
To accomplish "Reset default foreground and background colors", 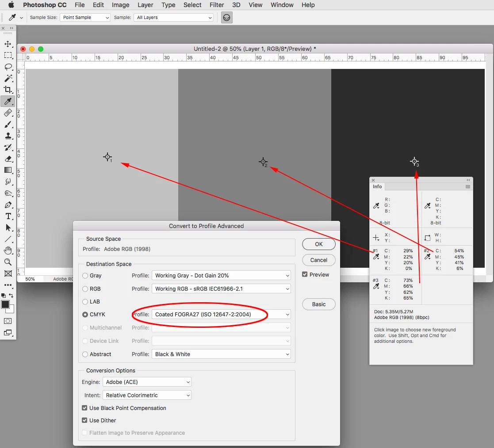I will tap(4, 296).
